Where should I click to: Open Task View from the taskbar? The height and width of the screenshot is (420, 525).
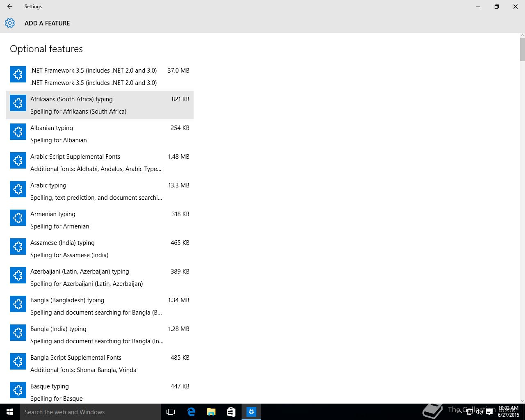(x=171, y=412)
